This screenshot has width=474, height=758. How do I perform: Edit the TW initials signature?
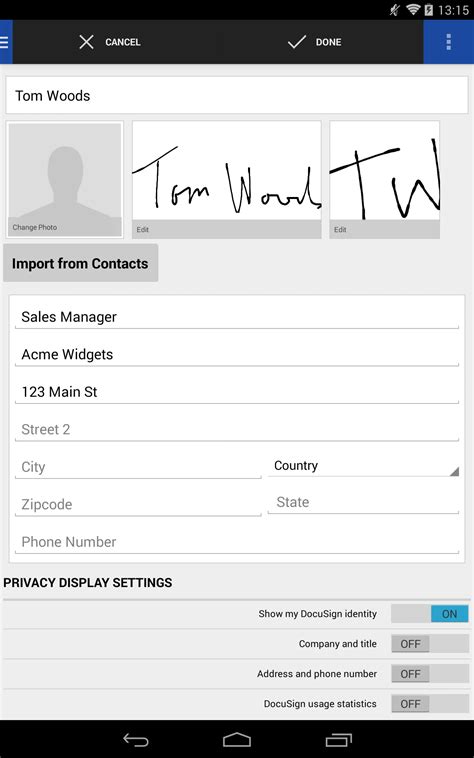coord(385,179)
